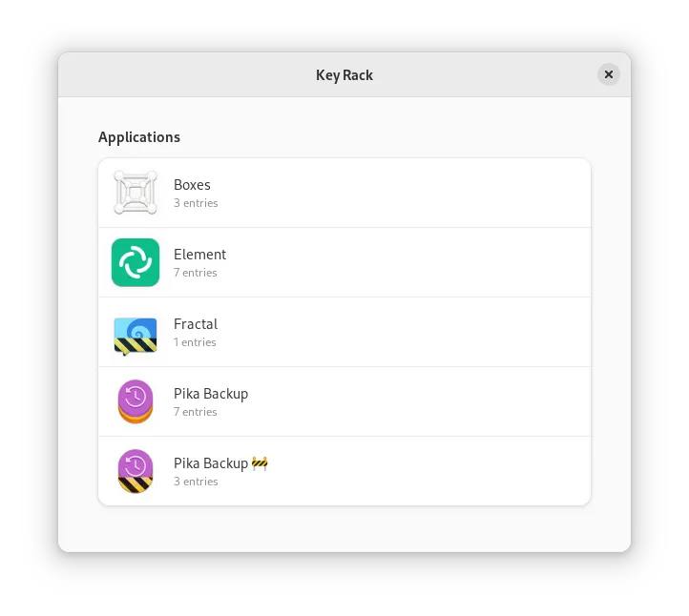Image resolution: width=689 pixels, height=616 pixels.
Task: Click the Applications section heading
Action: [139, 137]
